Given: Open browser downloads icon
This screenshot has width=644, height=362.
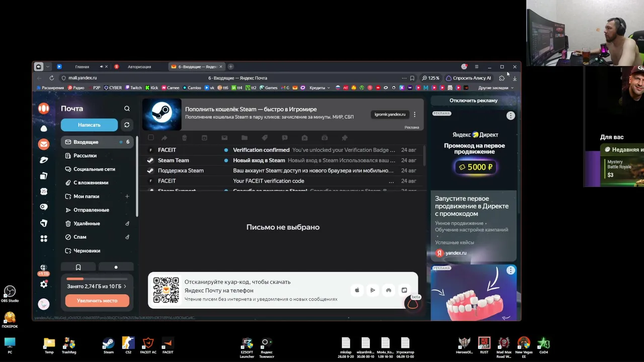Looking at the screenshot, I should pos(514,78).
